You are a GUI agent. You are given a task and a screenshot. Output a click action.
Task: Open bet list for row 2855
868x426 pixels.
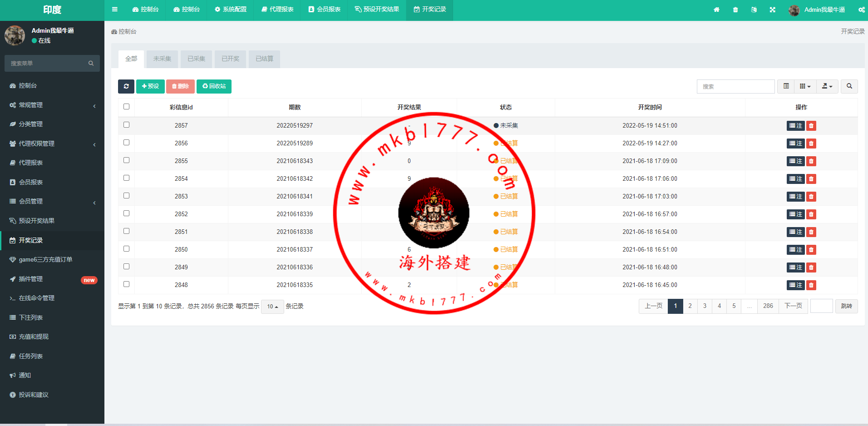pyautogui.click(x=796, y=161)
